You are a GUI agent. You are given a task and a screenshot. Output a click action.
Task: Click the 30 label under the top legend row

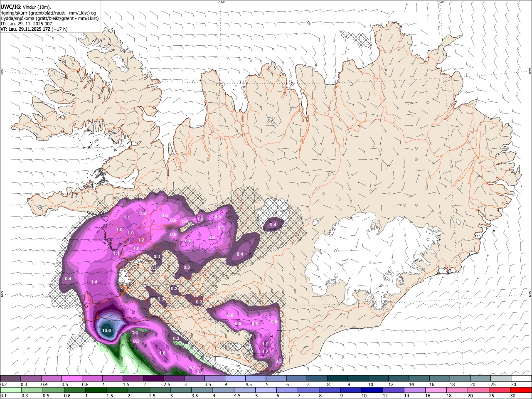514,384
